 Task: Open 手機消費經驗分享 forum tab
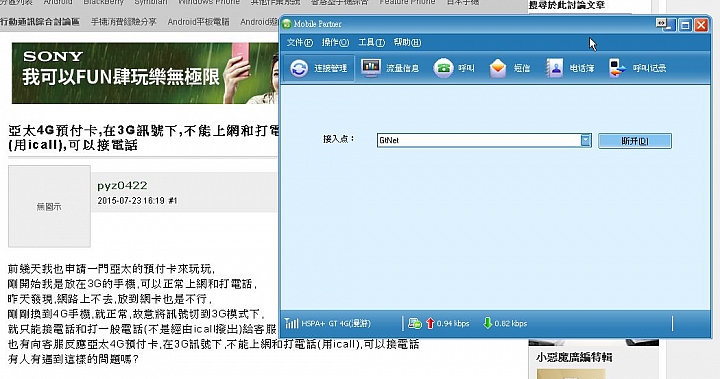[124, 22]
